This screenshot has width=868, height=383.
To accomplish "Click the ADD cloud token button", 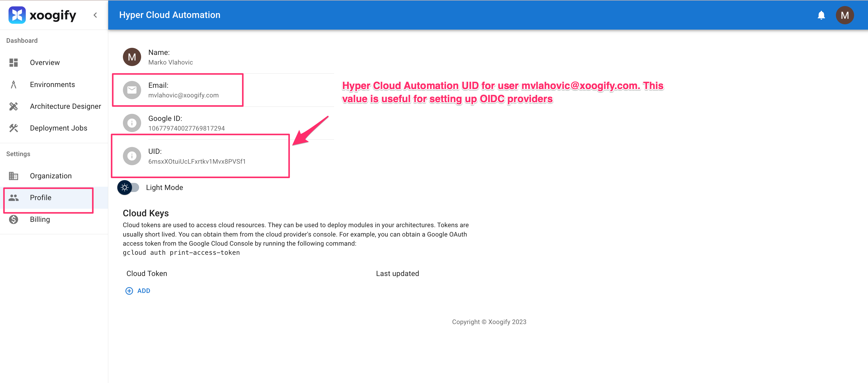I will coord(144,291).
